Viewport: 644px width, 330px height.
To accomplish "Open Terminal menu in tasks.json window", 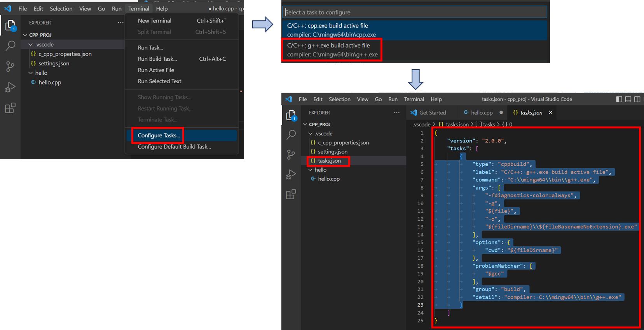I will click(x=414, y=99).
